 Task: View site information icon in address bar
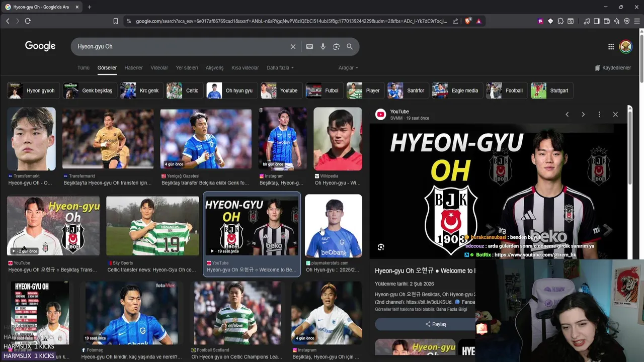tap(128, 21)
